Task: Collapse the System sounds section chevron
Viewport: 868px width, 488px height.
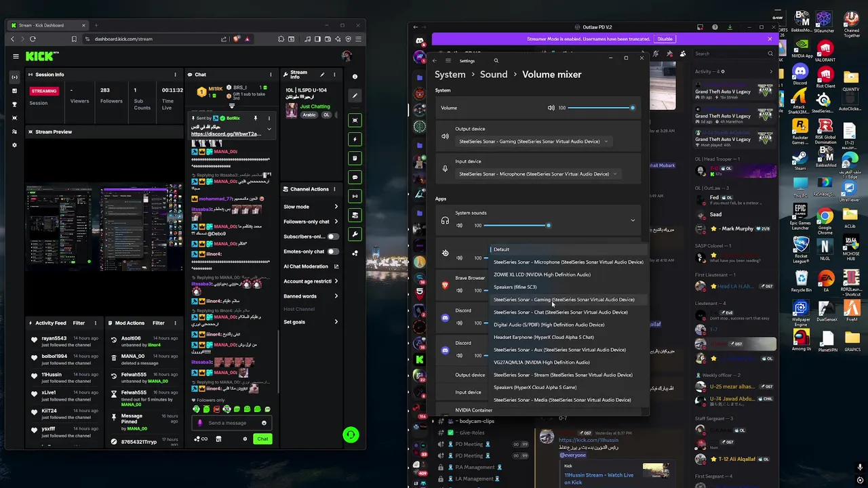Action: (x=633, y=220)
